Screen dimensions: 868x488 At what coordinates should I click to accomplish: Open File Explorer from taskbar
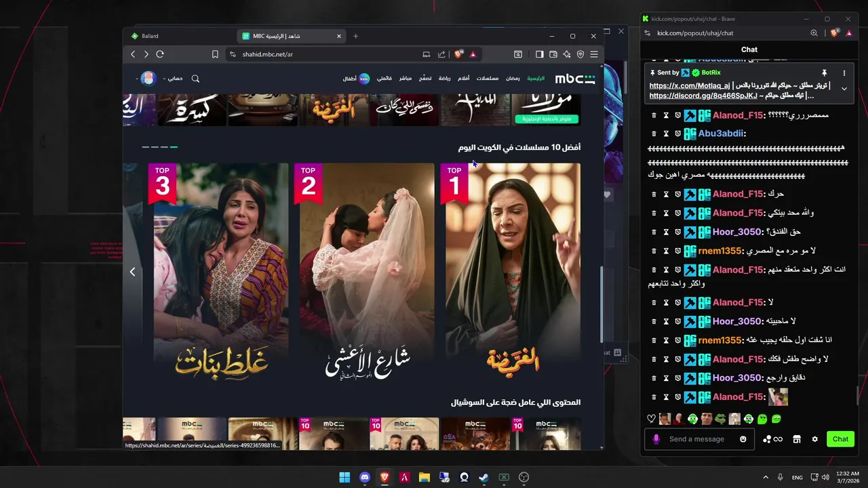[x=424, y=477]
